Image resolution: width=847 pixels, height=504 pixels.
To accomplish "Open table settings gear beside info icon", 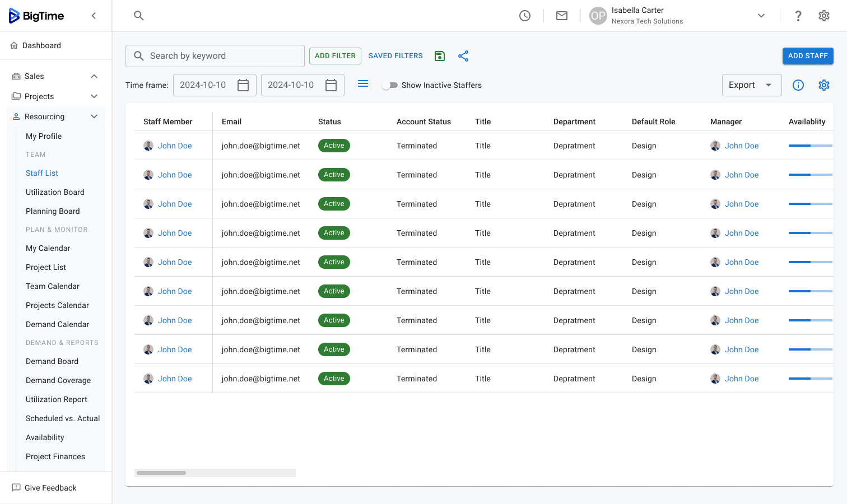I will click(x=823, y=85).
